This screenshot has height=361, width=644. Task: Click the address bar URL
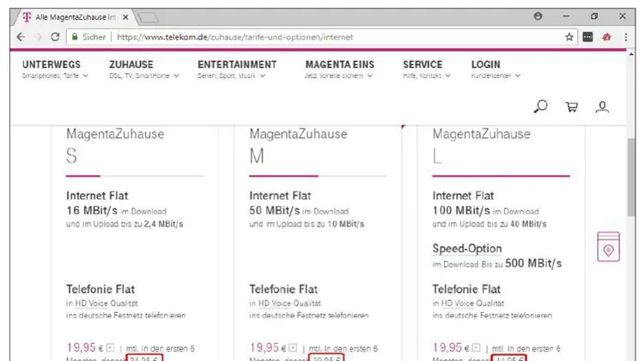pos(235,37)
